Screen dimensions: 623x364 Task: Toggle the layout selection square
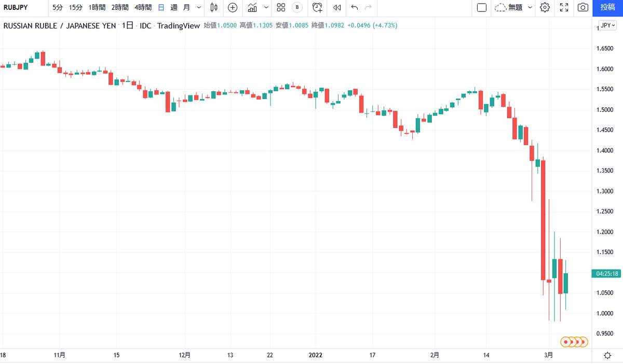[481, 7]
